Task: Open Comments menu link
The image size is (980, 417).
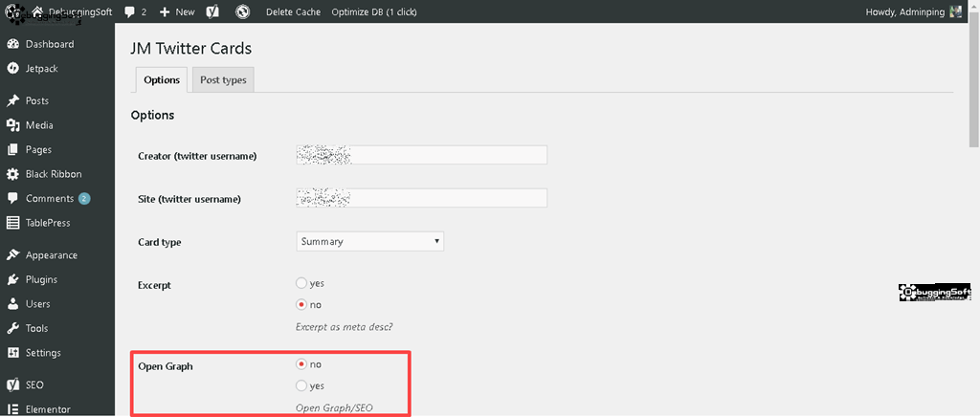Action: 50,199
